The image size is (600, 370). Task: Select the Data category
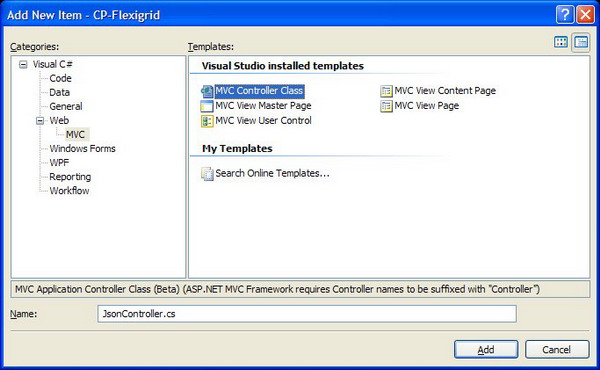[59, 93]
